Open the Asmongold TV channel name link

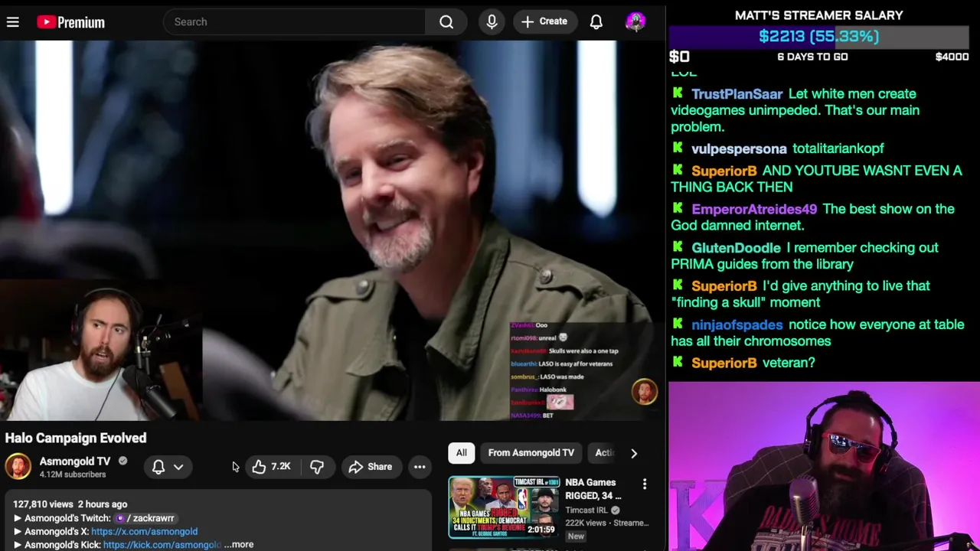tap(75, 461)
